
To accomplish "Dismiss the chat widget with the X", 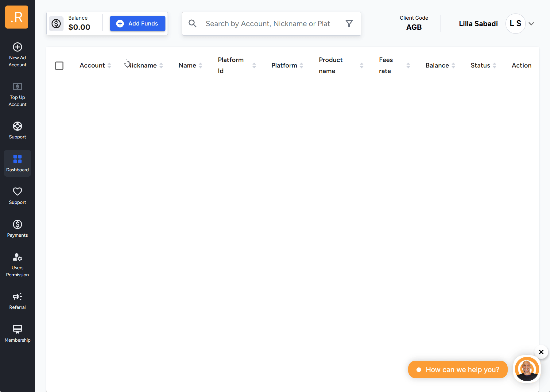I will (x=541, y=352).
